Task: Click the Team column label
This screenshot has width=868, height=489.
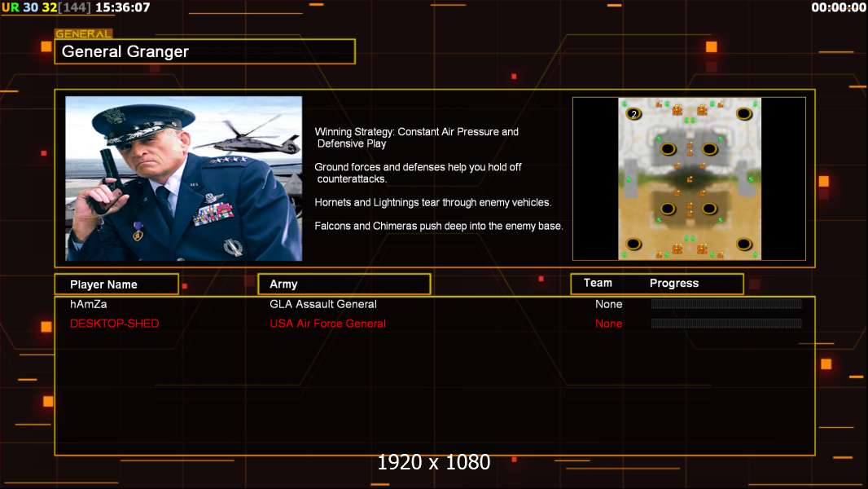Action: tap(598, 283)
